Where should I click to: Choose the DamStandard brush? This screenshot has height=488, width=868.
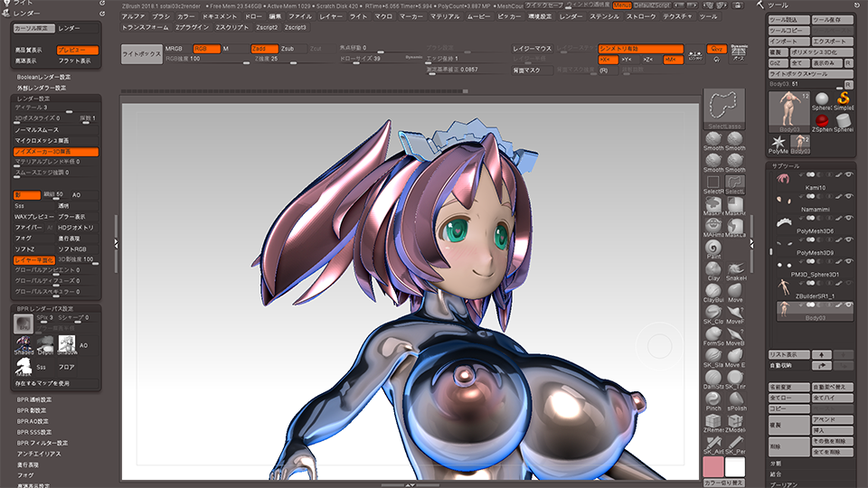pyautogui.click(x=713, y=379)
